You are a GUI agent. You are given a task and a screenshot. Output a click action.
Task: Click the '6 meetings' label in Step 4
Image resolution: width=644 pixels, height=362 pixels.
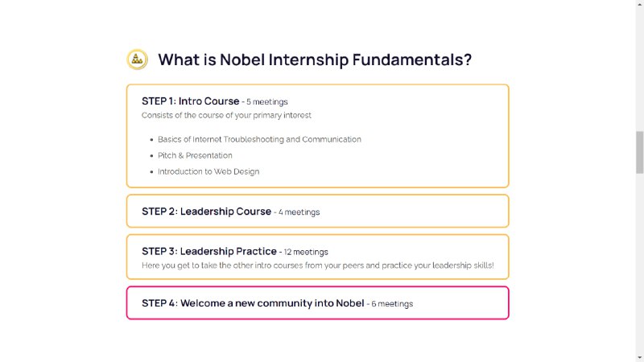tap(392, 304)
